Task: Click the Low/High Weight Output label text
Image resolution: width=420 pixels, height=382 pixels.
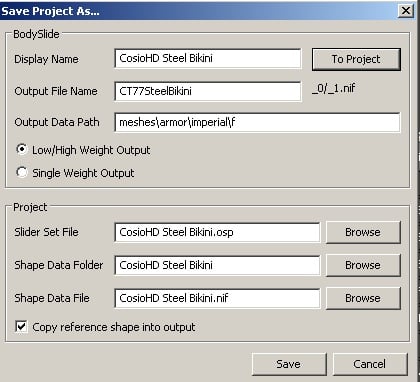Action: coord(91,150)
